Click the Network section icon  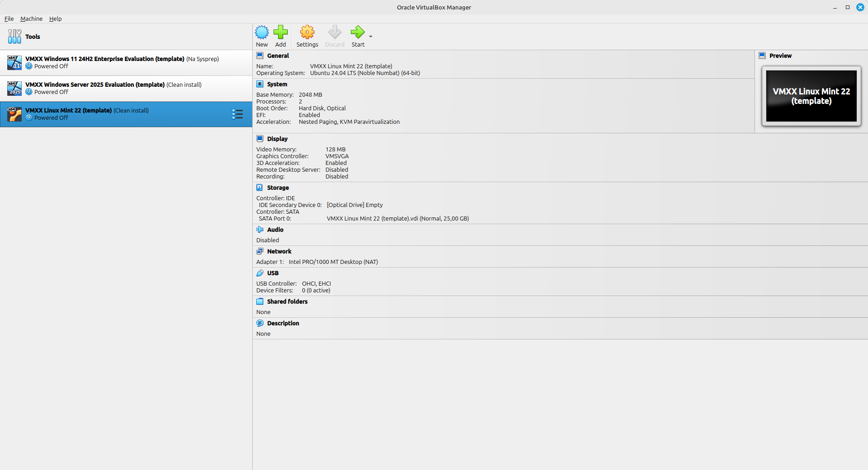[259, 251]
